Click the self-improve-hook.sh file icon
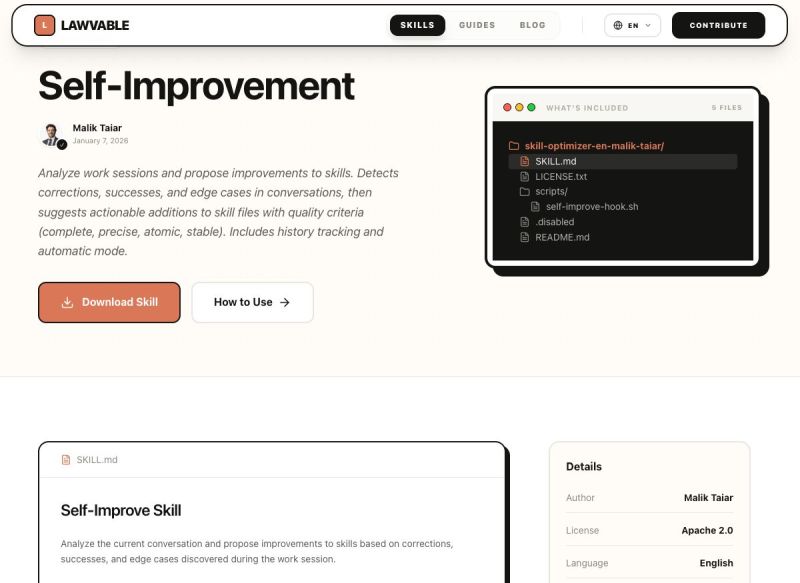 tap(535, 207)
